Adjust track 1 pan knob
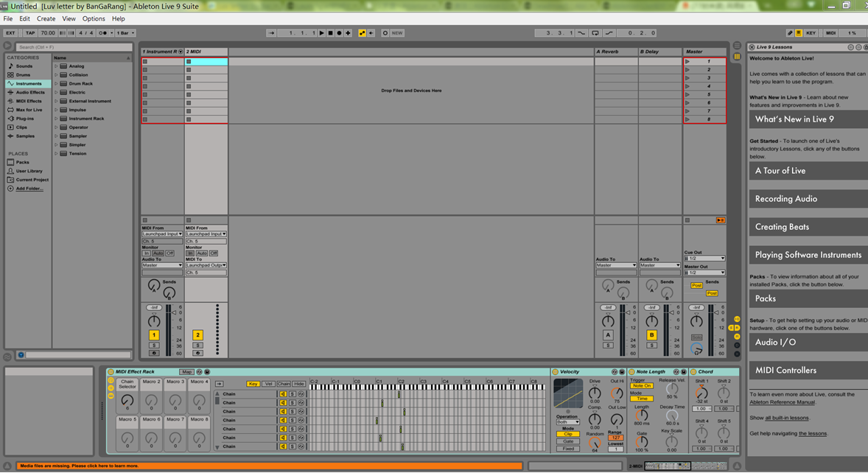This screenshot has height=473, width=868. coord(154,321)
